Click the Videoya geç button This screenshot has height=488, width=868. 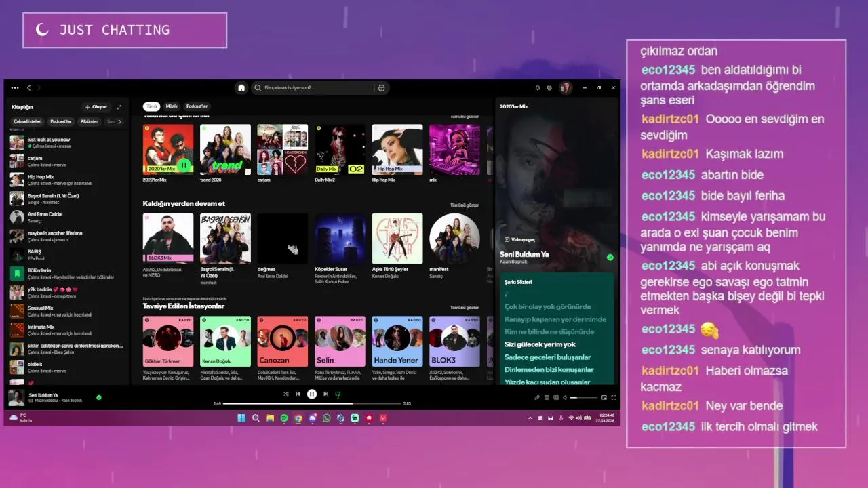[x=519, y=240]
